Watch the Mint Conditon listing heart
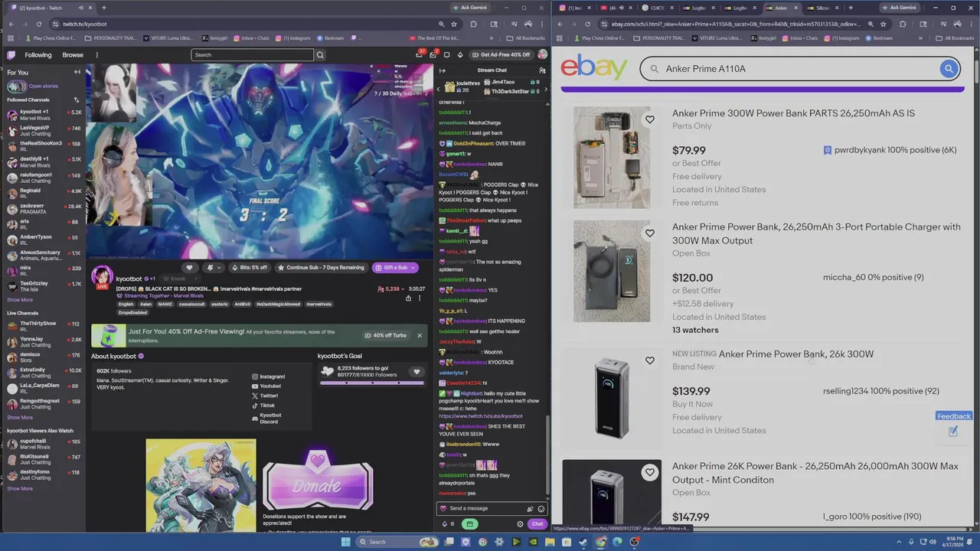Screen dimensions: 980x551 tap(649, 473)
